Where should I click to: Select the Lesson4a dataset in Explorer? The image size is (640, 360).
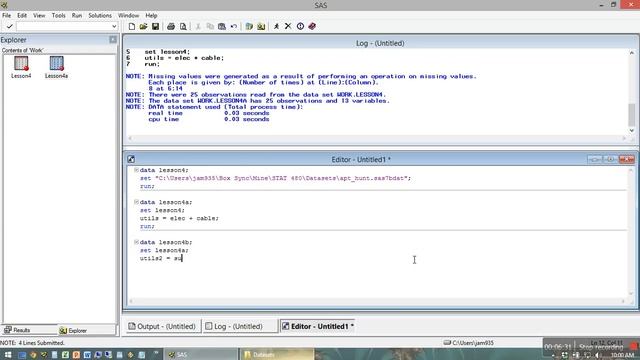click(56, 67)
